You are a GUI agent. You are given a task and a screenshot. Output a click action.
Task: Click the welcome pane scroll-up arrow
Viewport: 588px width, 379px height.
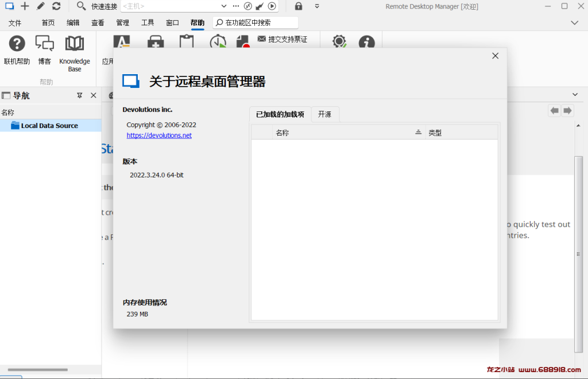click(578, 126)
